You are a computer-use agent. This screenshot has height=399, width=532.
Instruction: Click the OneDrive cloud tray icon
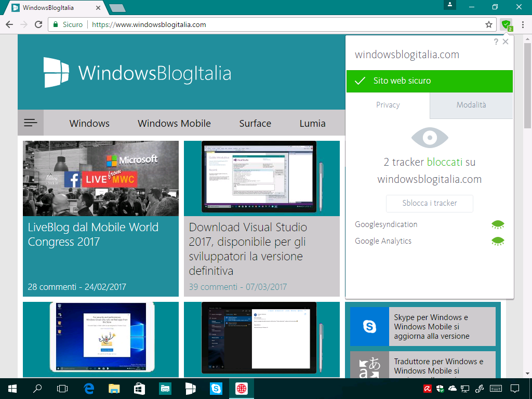pyautogui.click(x=453, y=389)
